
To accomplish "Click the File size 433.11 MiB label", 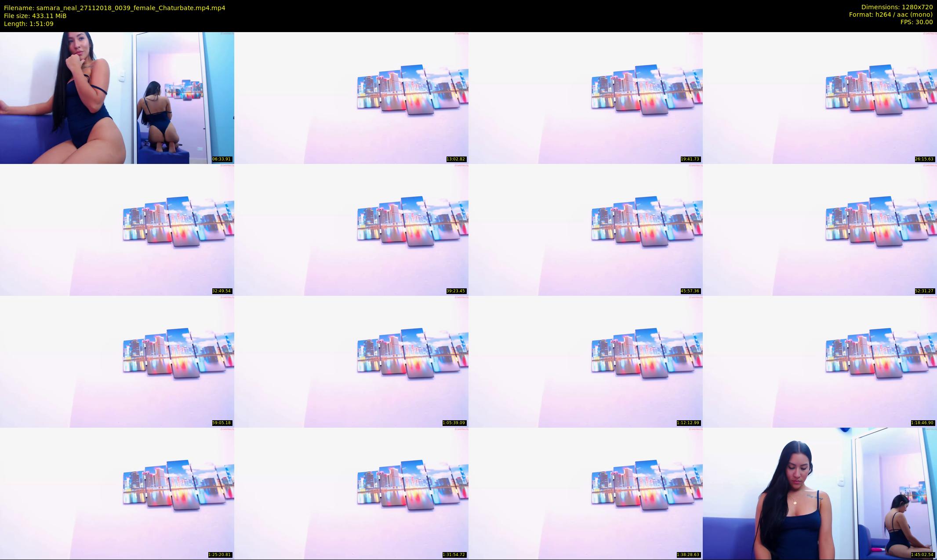I will 35,16.
